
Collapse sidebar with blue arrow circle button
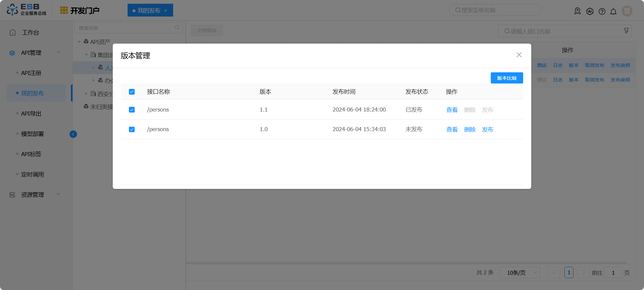click(73, 134)
